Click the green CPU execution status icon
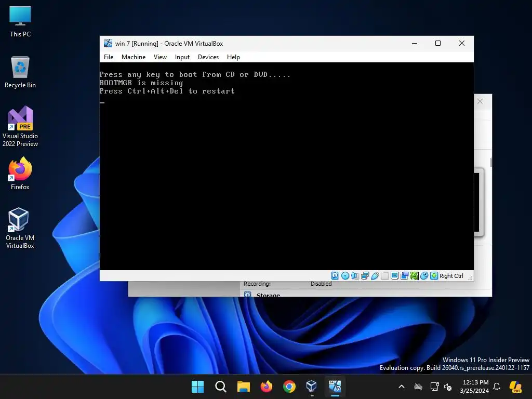The width and height of the screenshot is (532, 399). click(414, 276)
